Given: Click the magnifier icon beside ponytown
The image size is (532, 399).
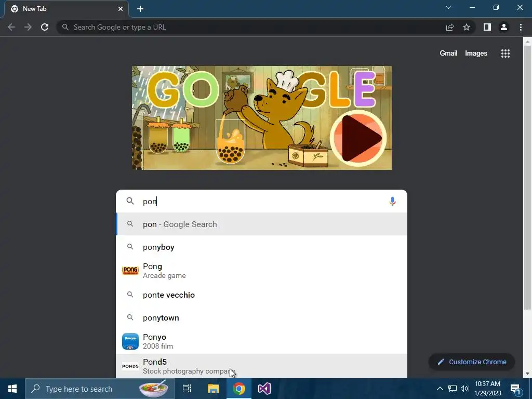Looking at the screenshot, I should click(x=130, y=317).
